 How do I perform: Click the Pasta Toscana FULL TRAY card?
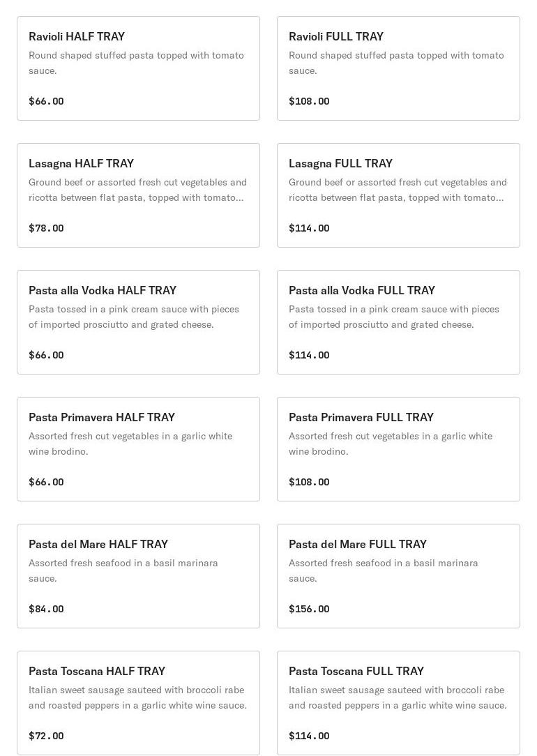coord(398,703)
